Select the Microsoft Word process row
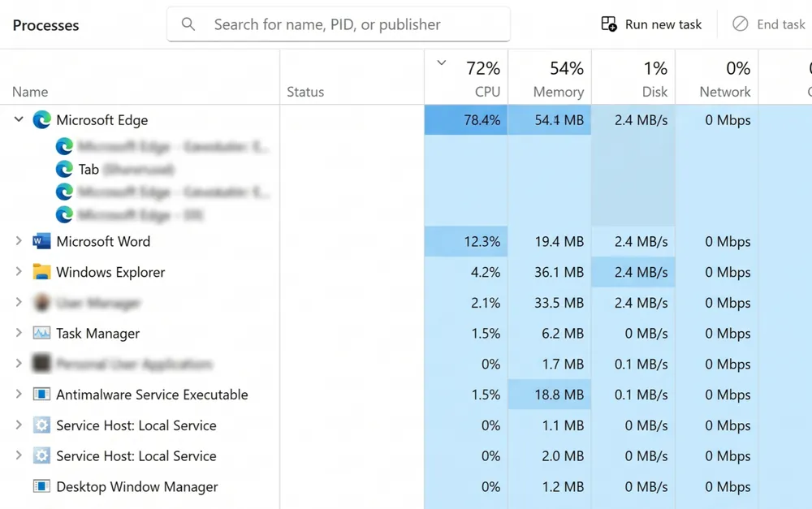The height and width of the screenshot is (509, 812). pyautogui.click(x=406, y=241)
